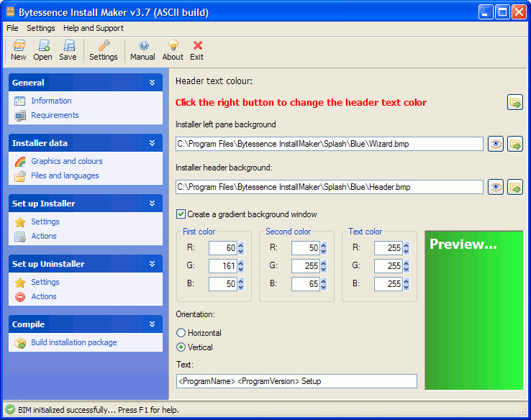The height and width of the screenshot is (420, 531).
Task: Click the Actions icon under Set up Installer
Action: click(x=20, y=237)
